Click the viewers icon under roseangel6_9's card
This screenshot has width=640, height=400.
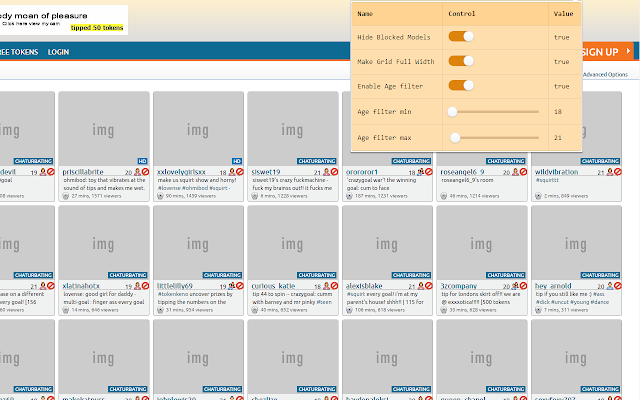click(x=444, y=196)
